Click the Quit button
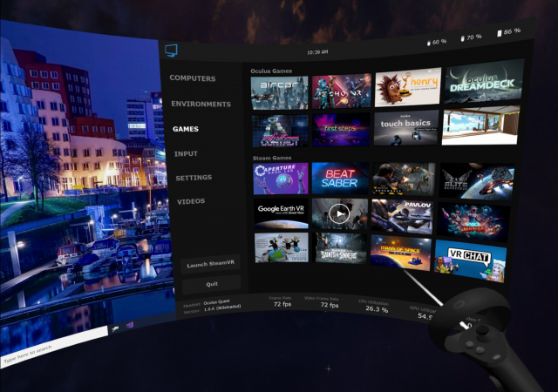The width and height of the screenshot is (558, 392). (x=212, y=284)
